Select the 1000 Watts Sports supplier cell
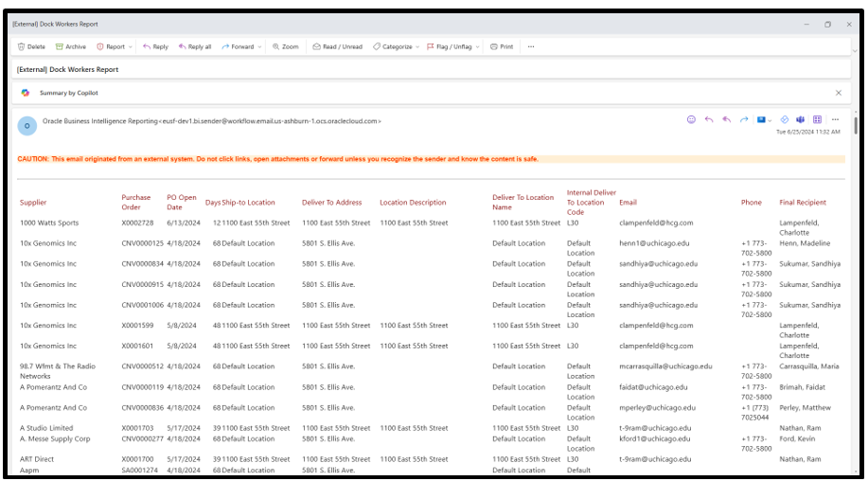Image resolution: width=868 pixels, height=481 pixels. pyautogui.click(x=49, y=223)
